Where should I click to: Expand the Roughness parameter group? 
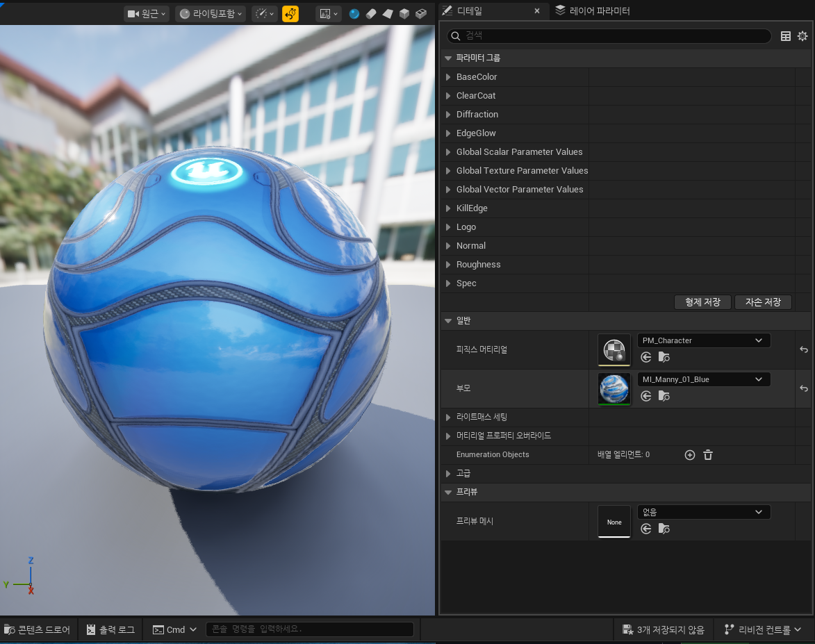tap(448, 265)
